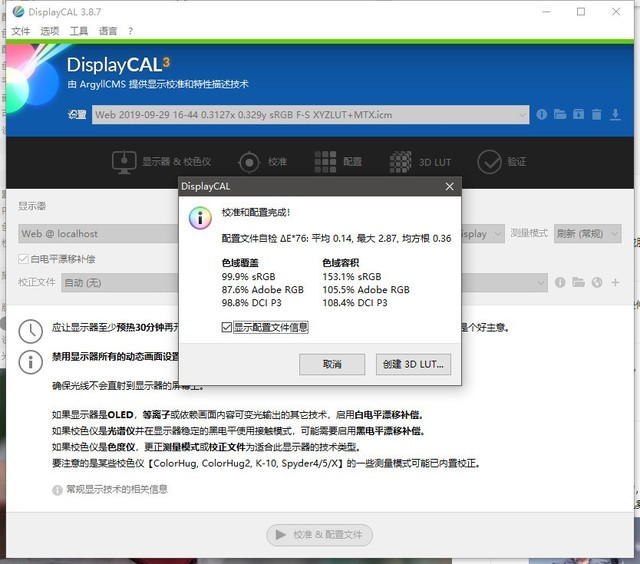Click the save settings disk icon
The image size is (640, 564).
click(578, 115)
